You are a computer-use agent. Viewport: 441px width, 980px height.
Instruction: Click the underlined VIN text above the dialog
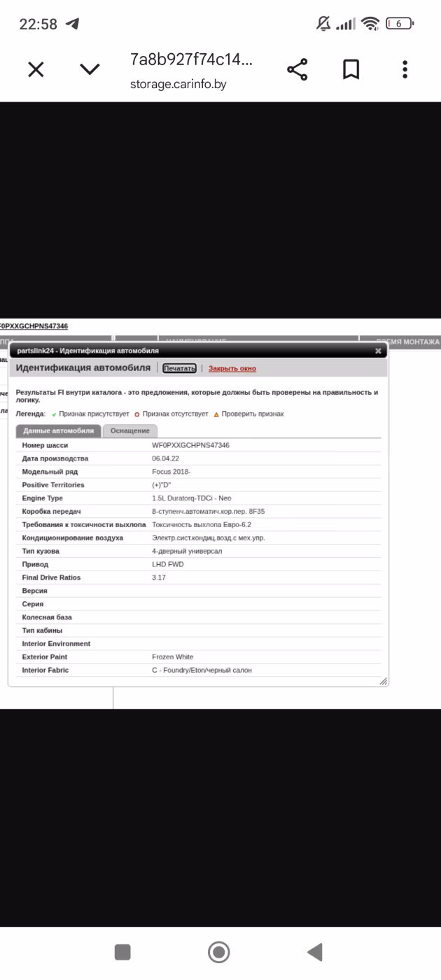[34, 326]
